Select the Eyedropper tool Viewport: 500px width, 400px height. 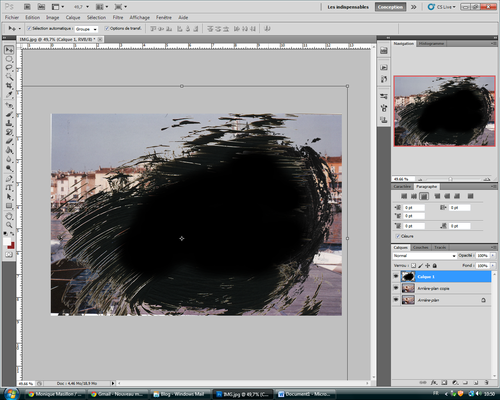9,95
